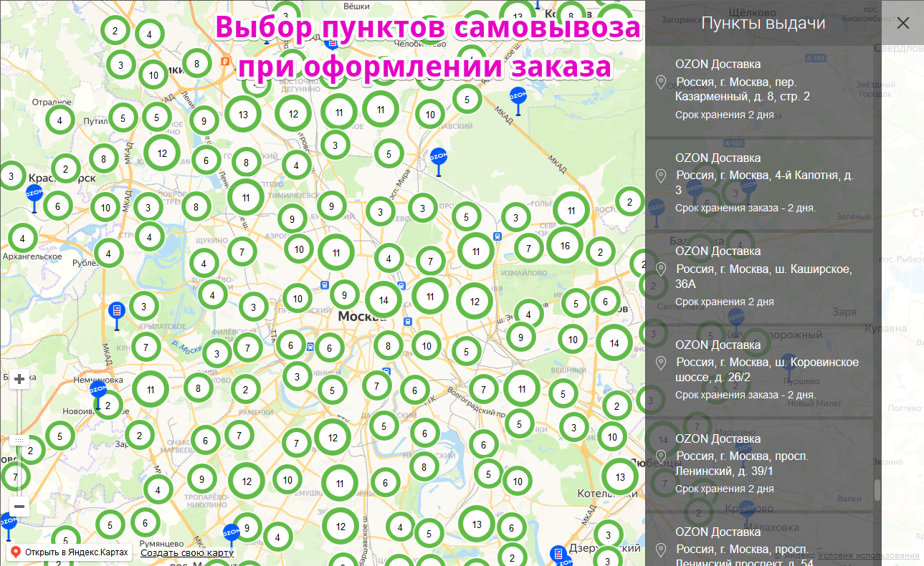Click location pin icon beside Казарменный address
Viewport: 924px width, 566px height.
click(661, 82)
